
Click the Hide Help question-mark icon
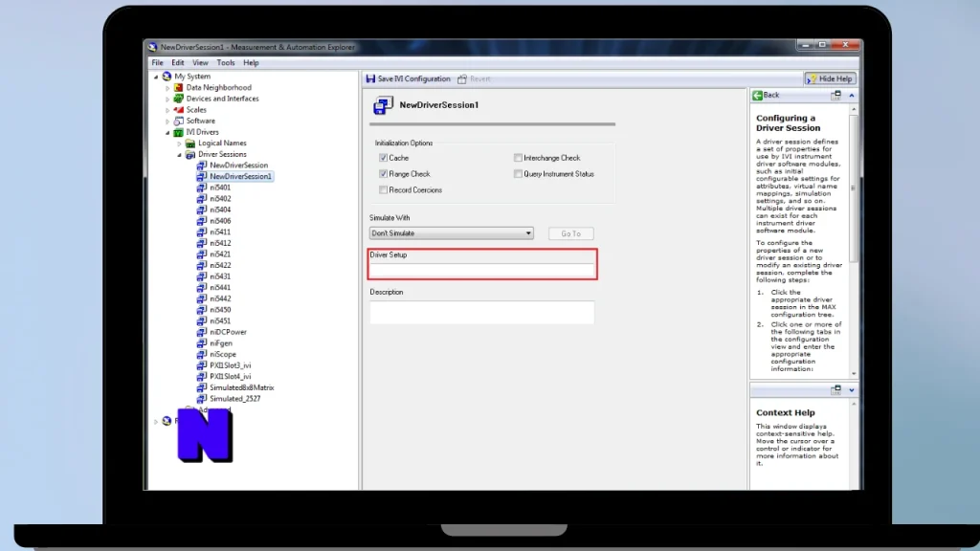click(x=812, y=78)
